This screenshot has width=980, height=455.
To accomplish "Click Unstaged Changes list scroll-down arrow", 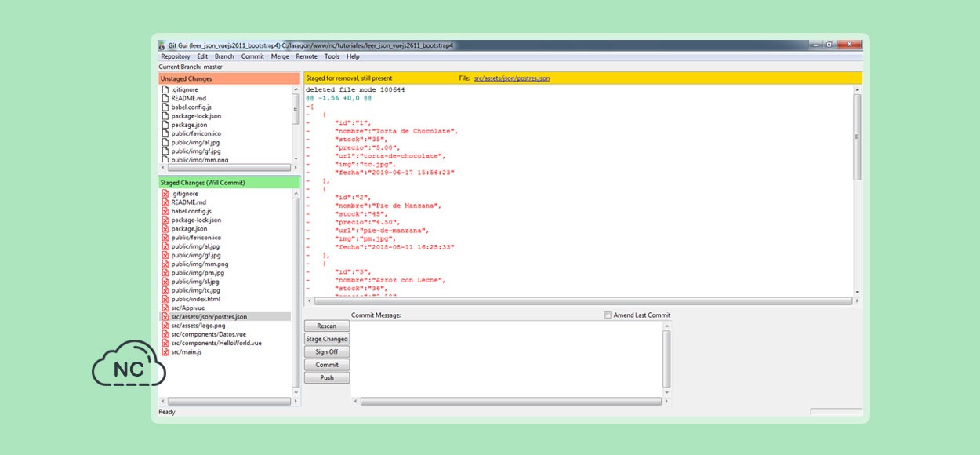I will pos(296,158).
